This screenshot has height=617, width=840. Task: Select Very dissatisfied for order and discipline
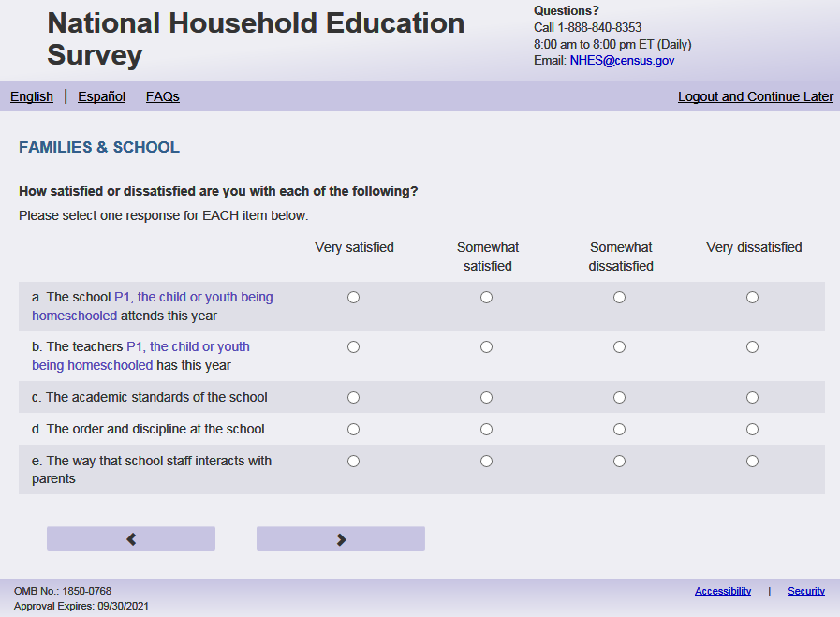click(752, 430)
